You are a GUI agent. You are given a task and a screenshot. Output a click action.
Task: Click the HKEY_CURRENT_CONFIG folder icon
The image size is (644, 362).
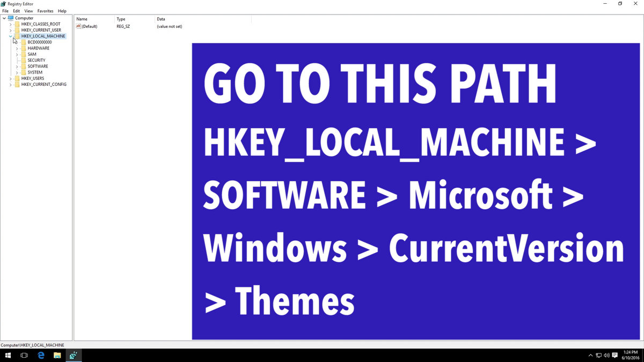17,84
